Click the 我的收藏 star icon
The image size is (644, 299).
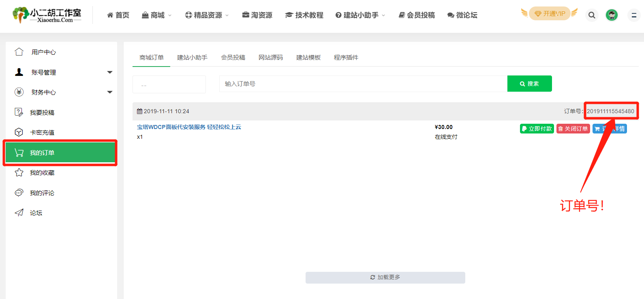tap(19, 172)
